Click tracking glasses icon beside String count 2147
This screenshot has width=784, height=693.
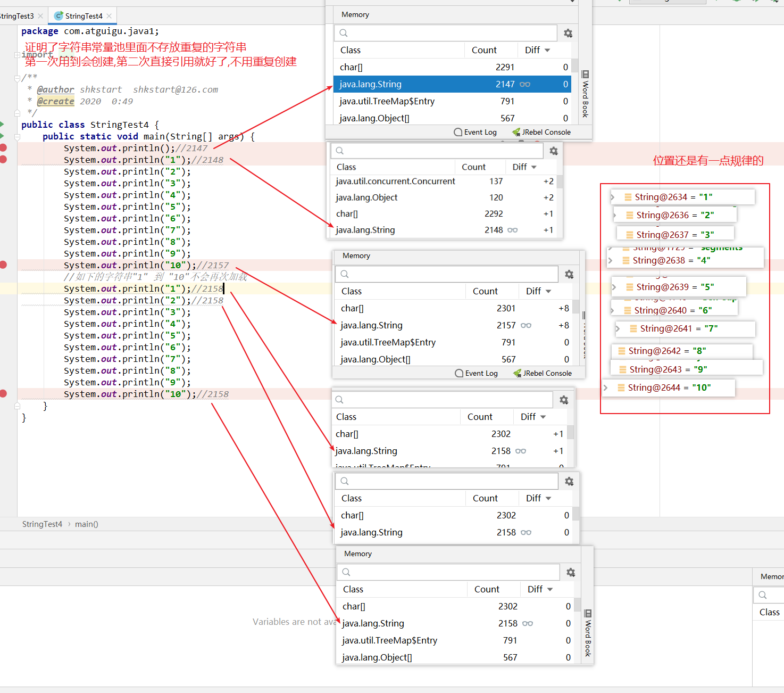pos(525,85)
